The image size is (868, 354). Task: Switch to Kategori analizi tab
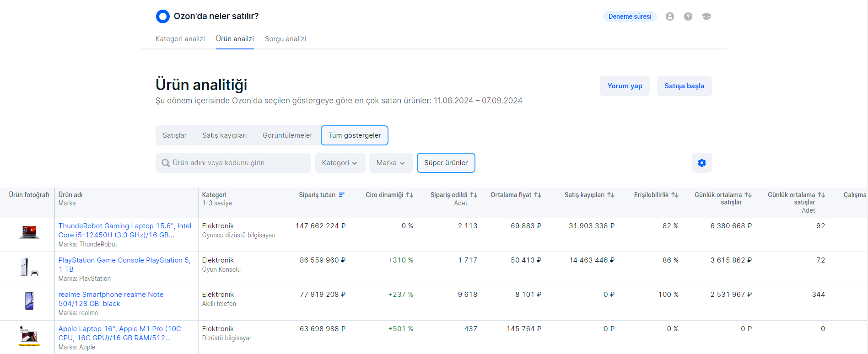click(180, 39)
